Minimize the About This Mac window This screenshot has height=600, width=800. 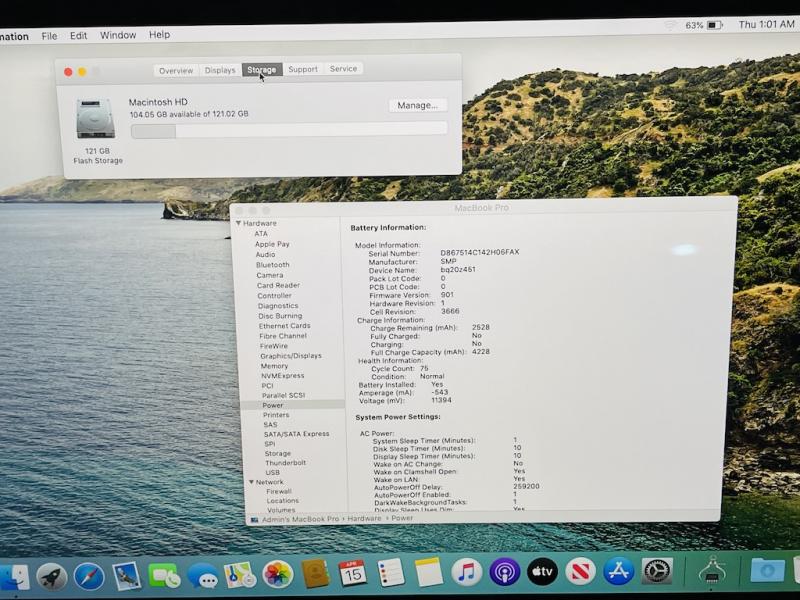82,71
